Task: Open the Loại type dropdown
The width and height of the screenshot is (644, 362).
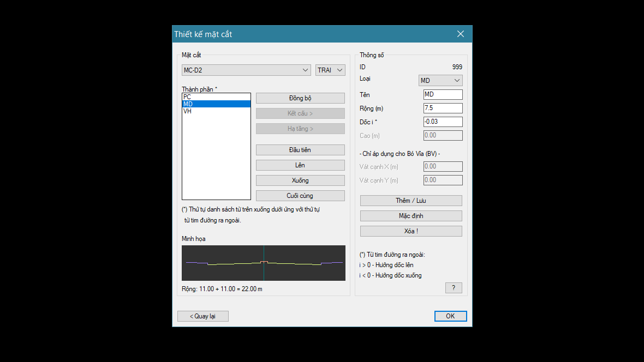Action: pos(440,81)
